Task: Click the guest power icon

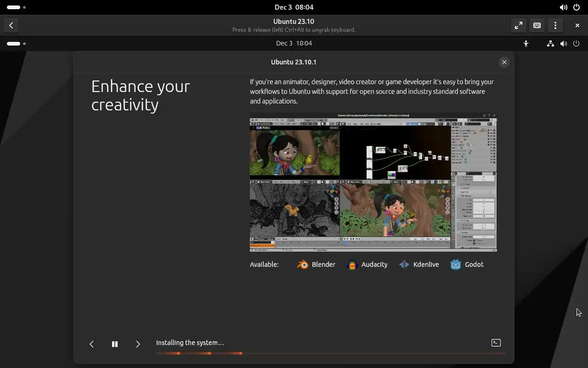Action: (576, 43)
